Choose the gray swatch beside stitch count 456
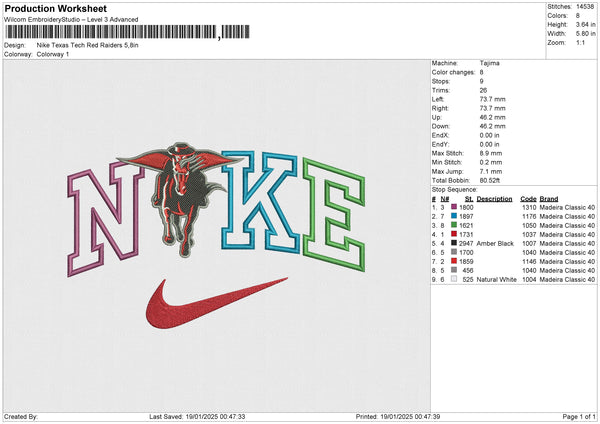 coord(454,270)
